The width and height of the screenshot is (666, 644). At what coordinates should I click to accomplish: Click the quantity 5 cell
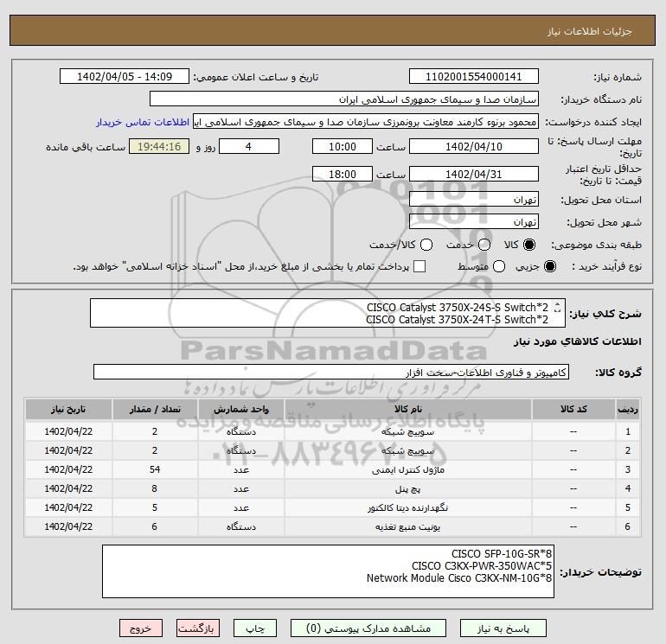[155, 507]
